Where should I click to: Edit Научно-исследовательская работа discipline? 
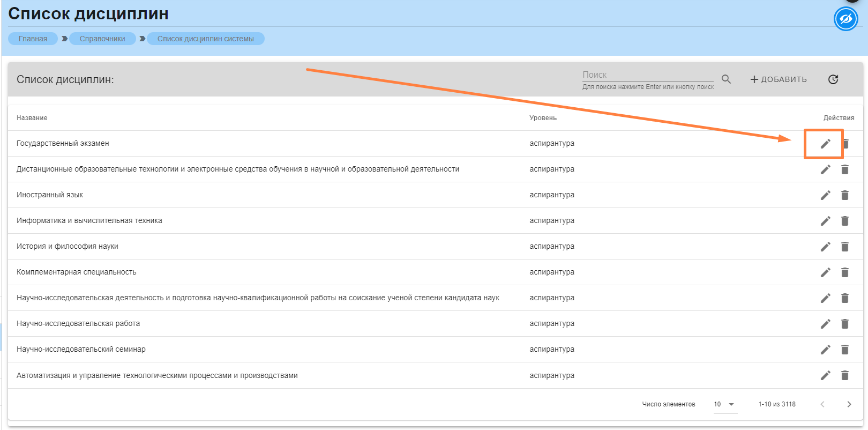(x=825, y=324)
